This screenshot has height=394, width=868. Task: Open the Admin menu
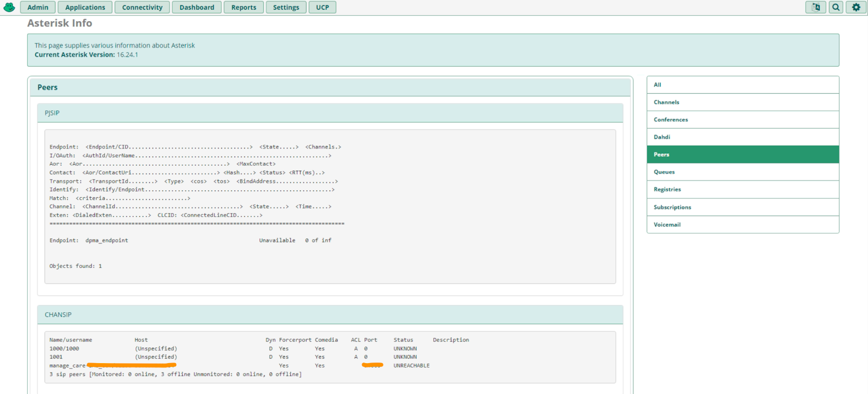tap(38, 7)
